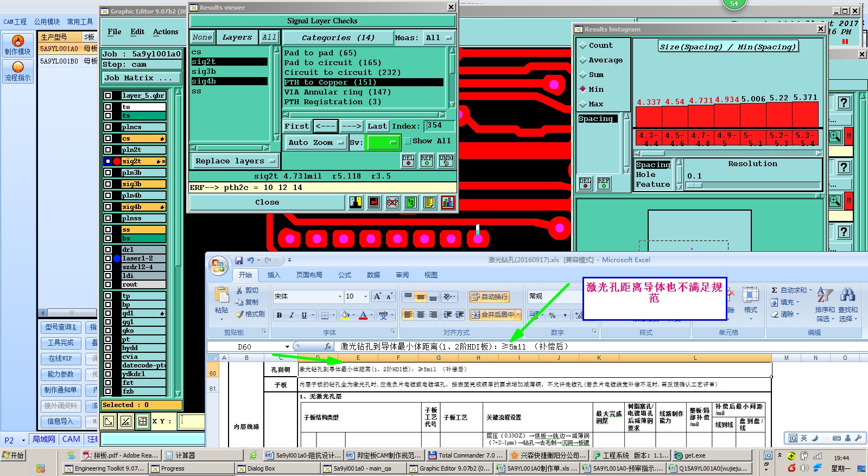Click the 4.731 red histogram bar
The width and height of the screenshot is (868, 476).
(701, 116)
